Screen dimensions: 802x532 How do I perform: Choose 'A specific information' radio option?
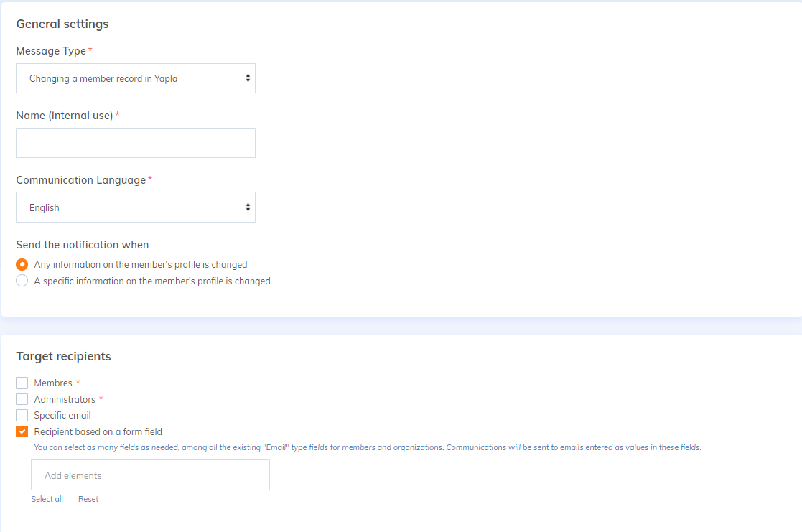pos(22,281)
